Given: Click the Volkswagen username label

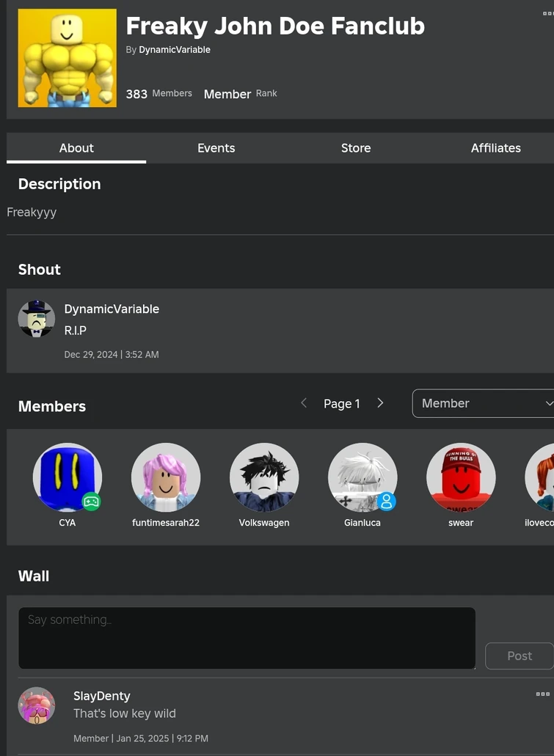Looking at the screenshot, I should pos(264,523).
